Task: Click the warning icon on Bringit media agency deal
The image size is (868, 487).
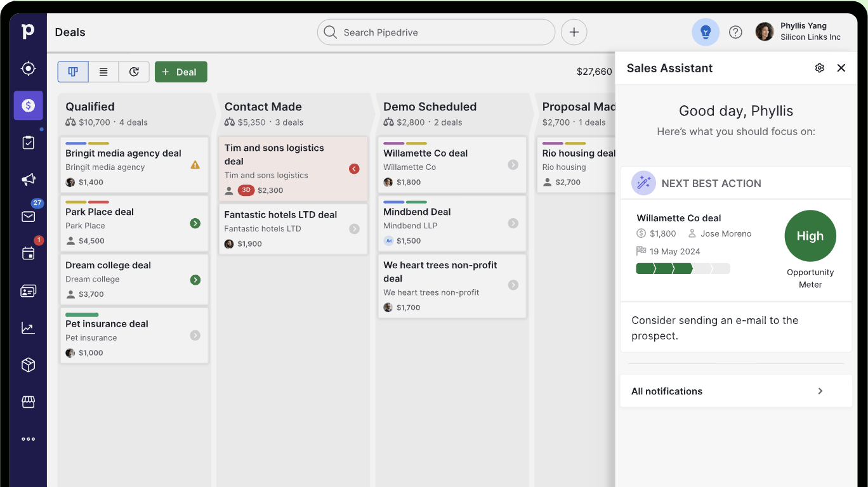Action: 195,165
